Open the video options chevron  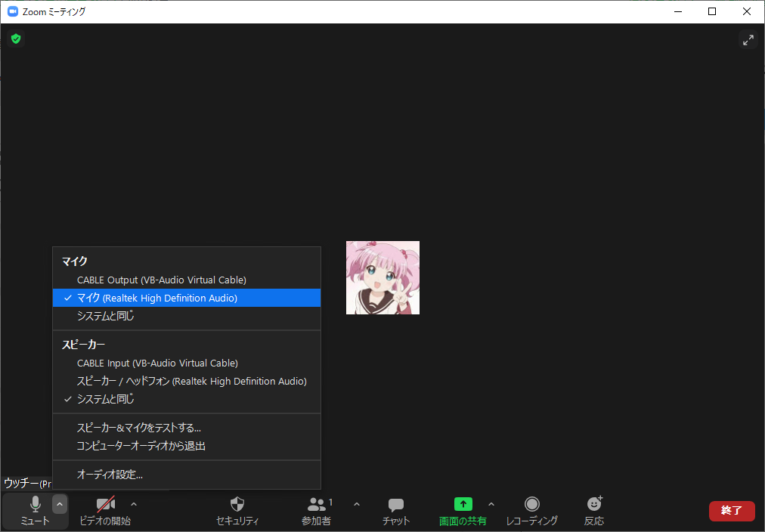coord(133,503)
